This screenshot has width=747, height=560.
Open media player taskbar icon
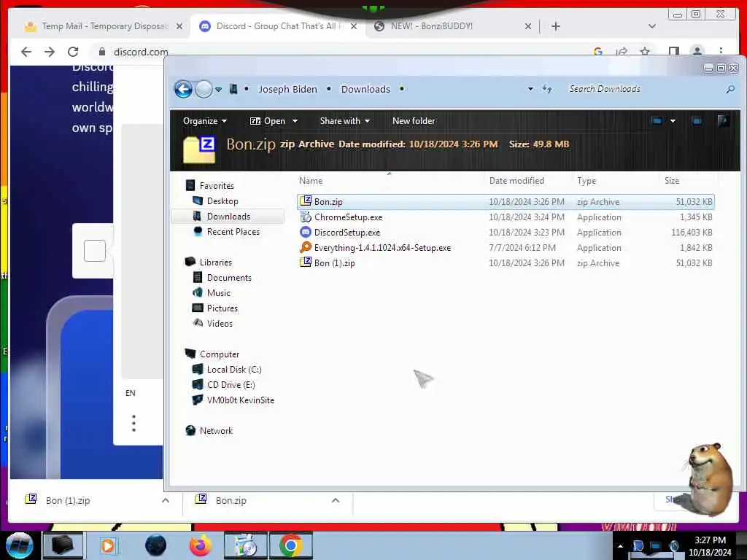tap(108, 545)
